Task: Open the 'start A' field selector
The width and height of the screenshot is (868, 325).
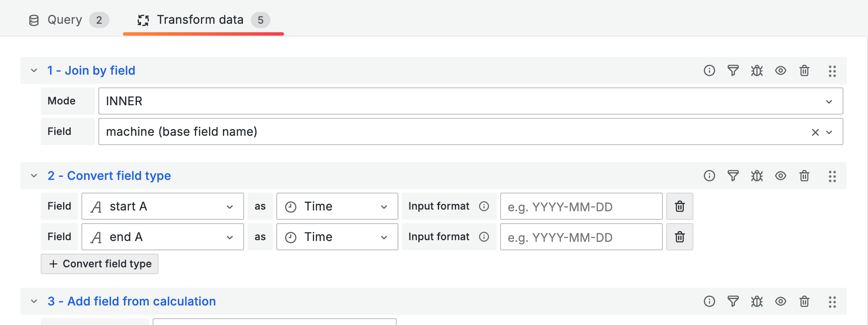Action: [163, 206]
